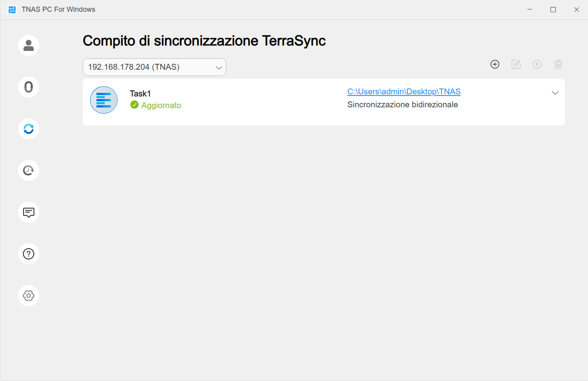
Task: Expand Task1 details with the chevron
Action: (x=555, y=93)
